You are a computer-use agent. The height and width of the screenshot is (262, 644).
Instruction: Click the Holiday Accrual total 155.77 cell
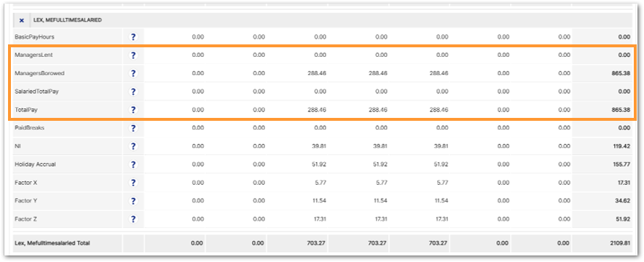[x=602, y=164]
